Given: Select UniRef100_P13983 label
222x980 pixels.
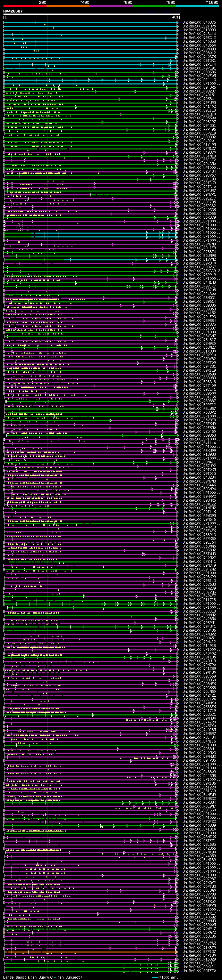Looking at the screenshot, I should point(199,454).
